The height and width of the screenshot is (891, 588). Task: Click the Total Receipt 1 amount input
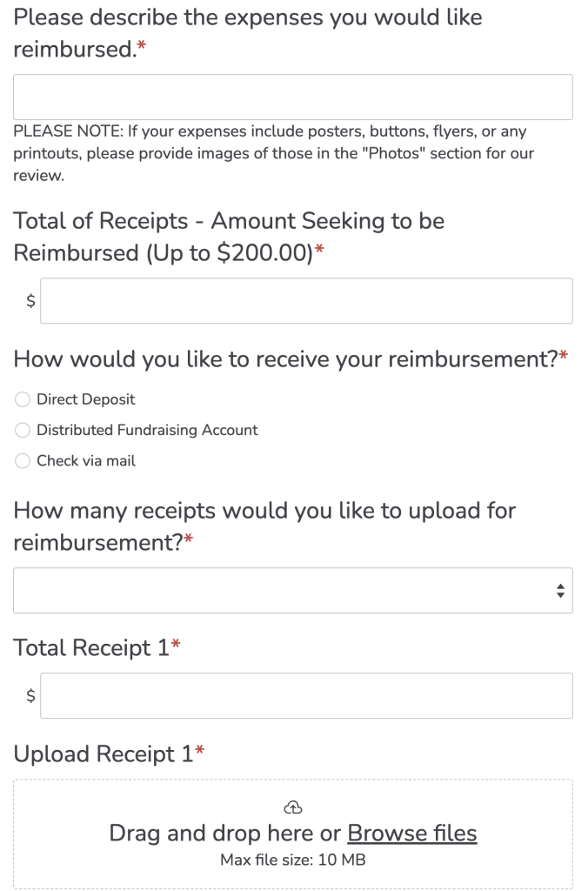click(306, 695)
